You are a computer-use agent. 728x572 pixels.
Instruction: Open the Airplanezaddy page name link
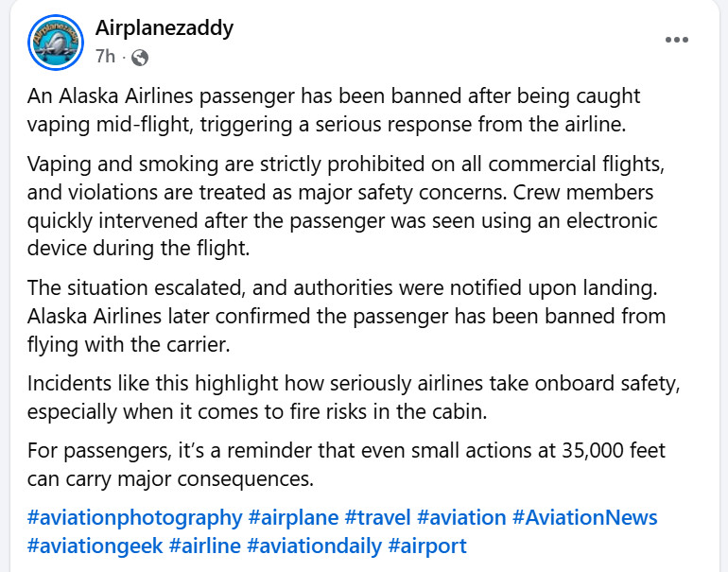point(165,27)
